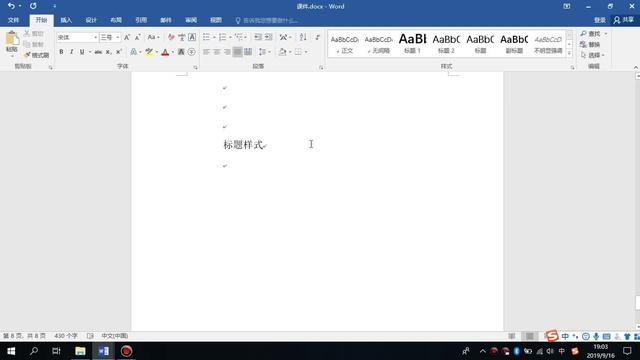
Task: Switch to the 插入 Insert tab
Action: tap(66, 20)
